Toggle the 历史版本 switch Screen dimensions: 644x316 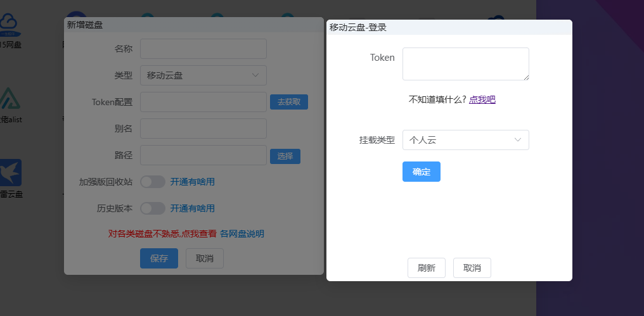[153, 208]
